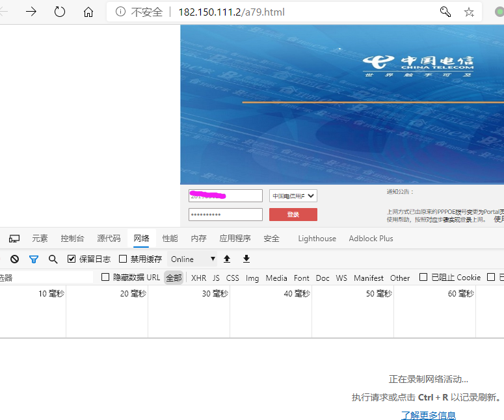Click the red login button (登录)
504x420 pixels.
click(293, 215)
